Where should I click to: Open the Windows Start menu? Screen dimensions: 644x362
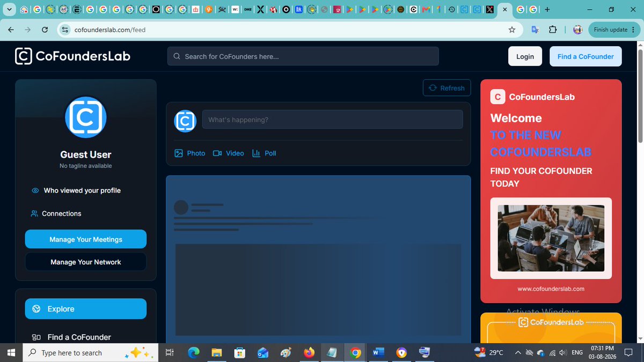(x=11, y=353)
